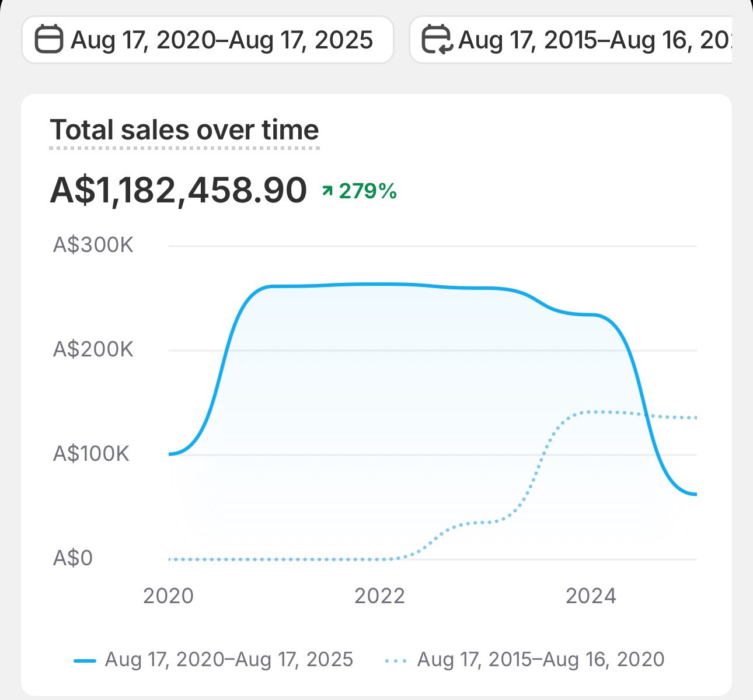Click the A$100K y-axis label

[91, 453]
